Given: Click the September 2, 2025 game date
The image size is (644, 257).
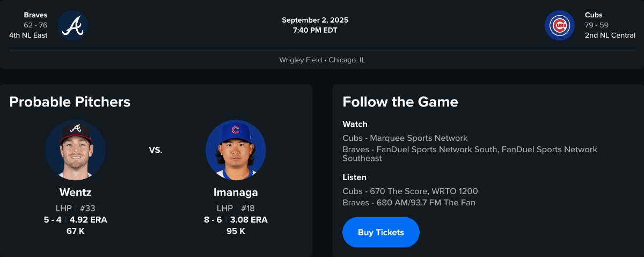Looking at the screenshot, I should point(315,20).
